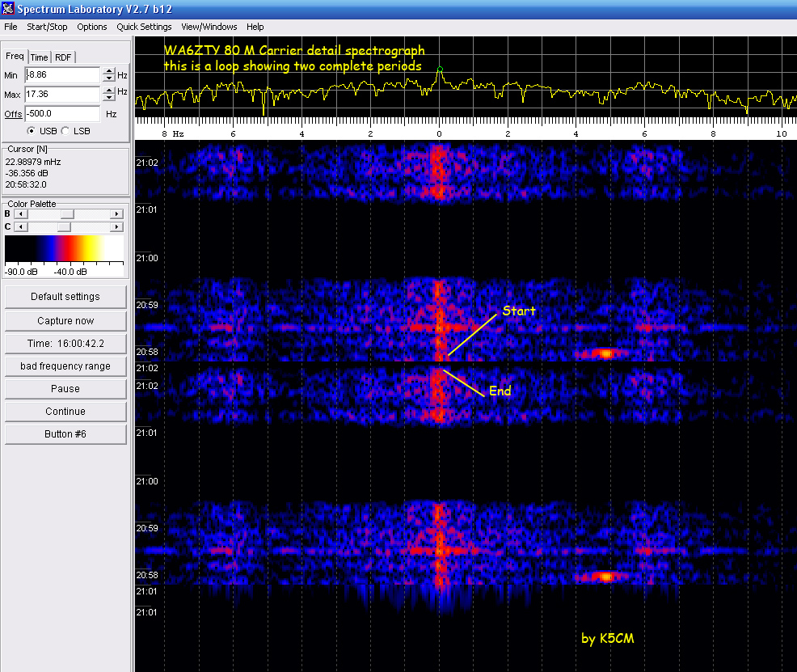The width and height of the screenshot is (797, 672).
Task: Click the yellow Start annotation label
Action: [x=519, y=311]
